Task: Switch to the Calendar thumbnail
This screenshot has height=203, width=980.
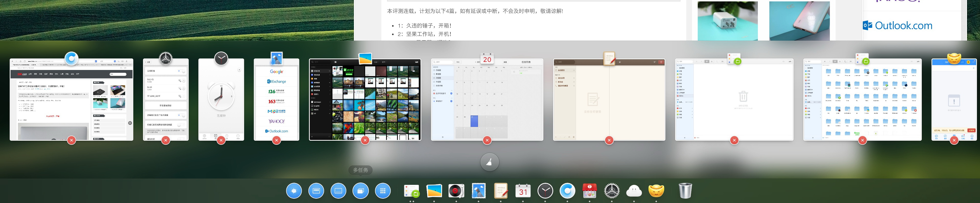Action: 487,100
